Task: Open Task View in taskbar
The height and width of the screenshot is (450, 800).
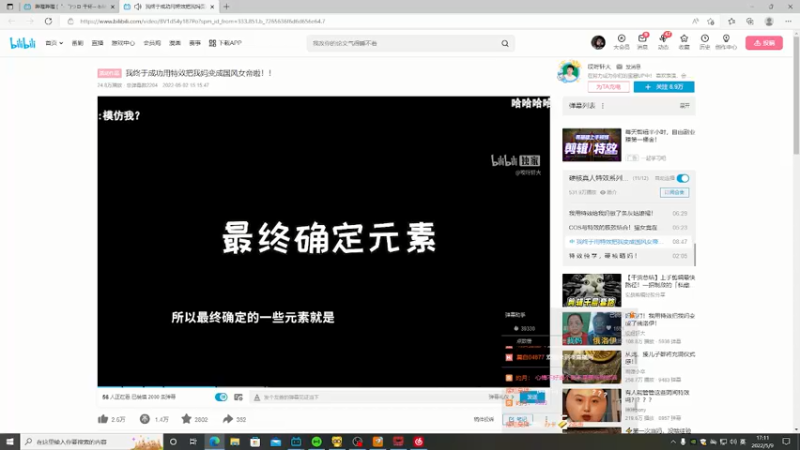Action: (193, 441)
